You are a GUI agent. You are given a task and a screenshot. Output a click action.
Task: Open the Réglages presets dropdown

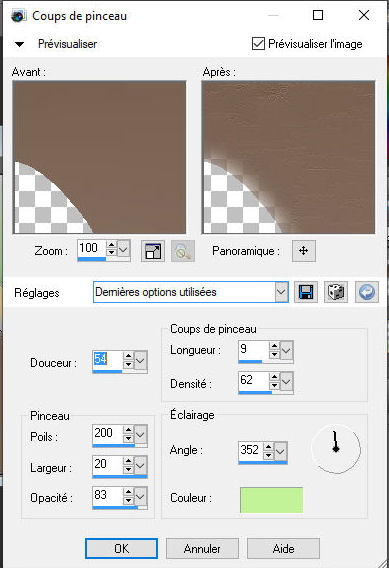[281, 292]
